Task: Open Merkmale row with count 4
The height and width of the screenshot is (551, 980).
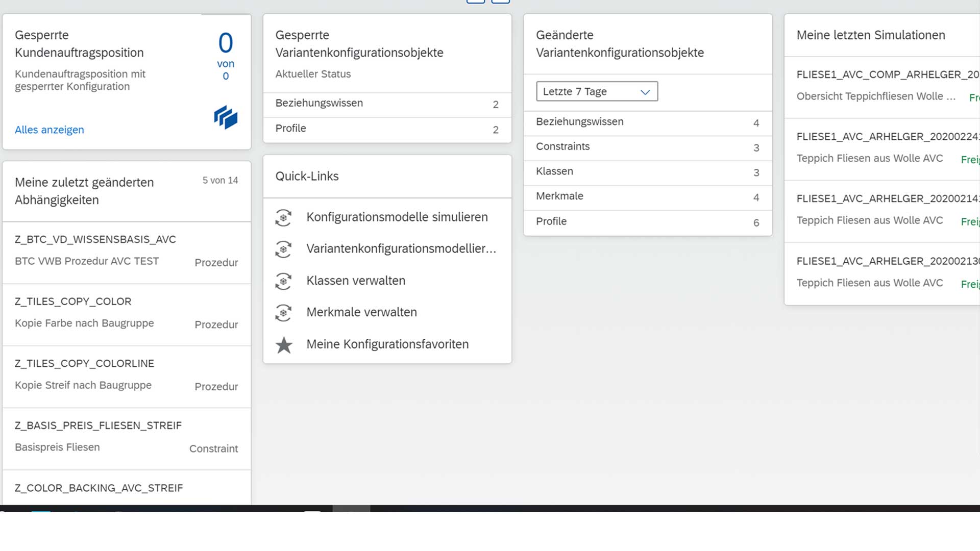Action: (647, 196)
